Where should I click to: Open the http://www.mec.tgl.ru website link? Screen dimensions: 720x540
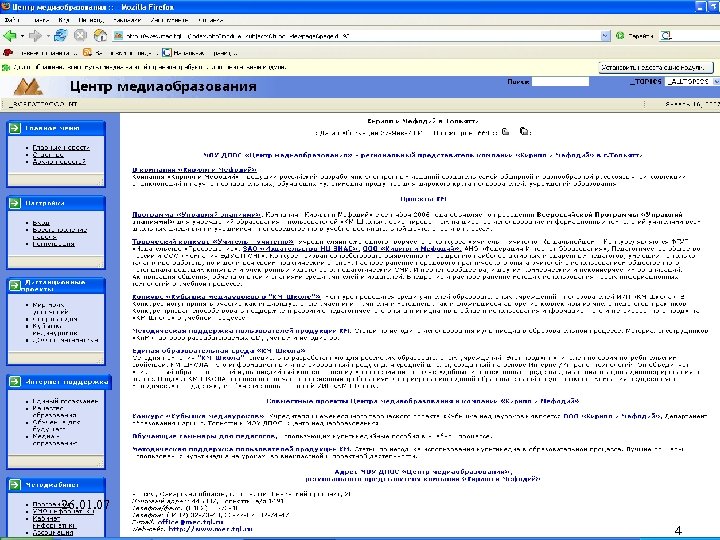click(x=211, y=529)
